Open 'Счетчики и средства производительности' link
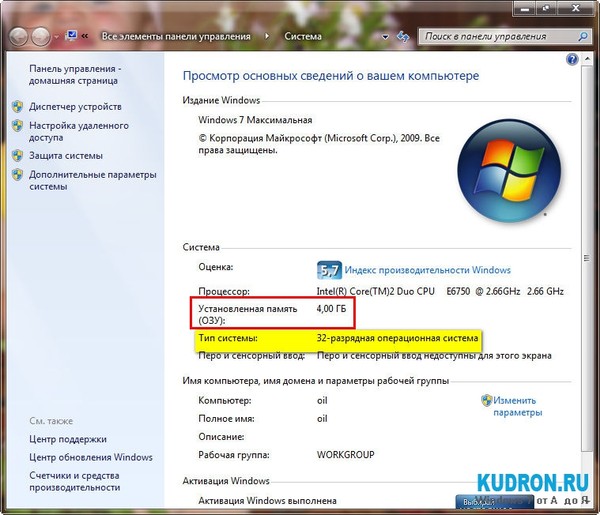Viewport: 600px width, 515px height. tap(75, 481)
